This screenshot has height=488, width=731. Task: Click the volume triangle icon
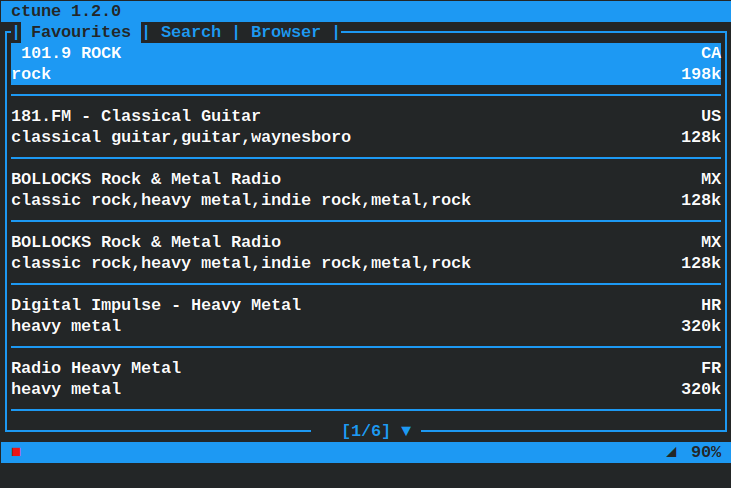pyautogui.click(x=671, y=452)
